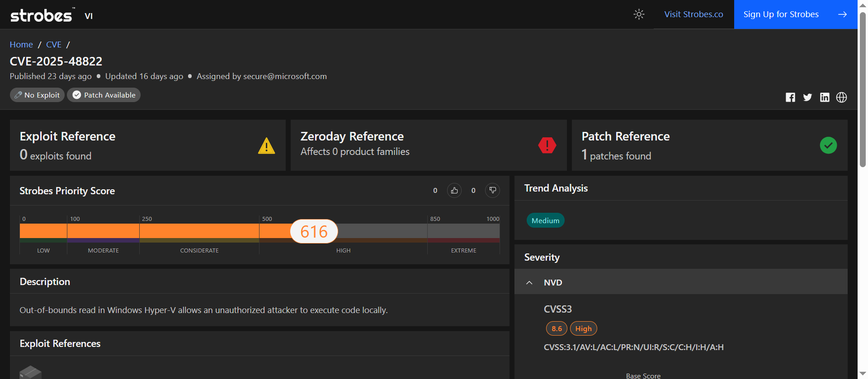Click red alert icon in Zeroday Reference
Image resolution: width=868 pixels, height=379 pixels.
547,145
